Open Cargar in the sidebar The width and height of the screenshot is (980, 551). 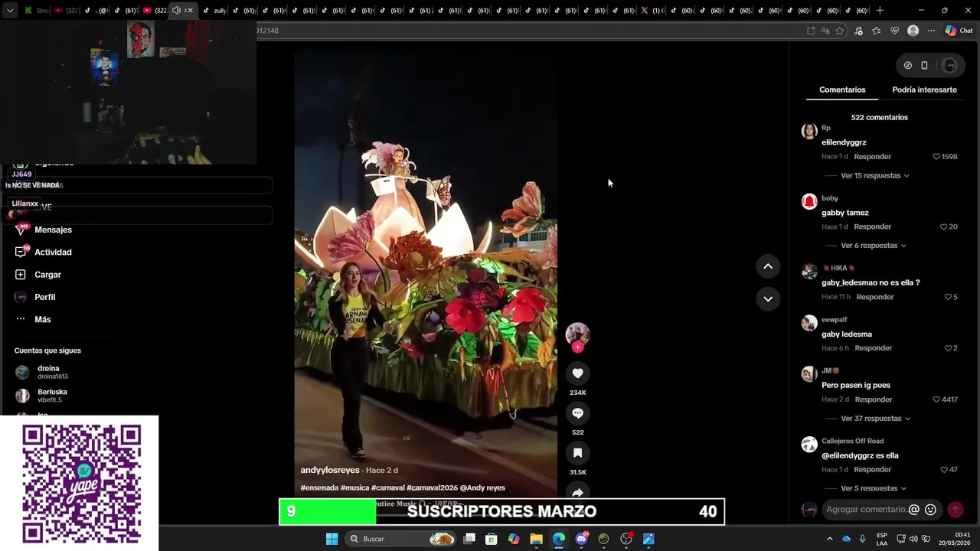coord(47,275)
